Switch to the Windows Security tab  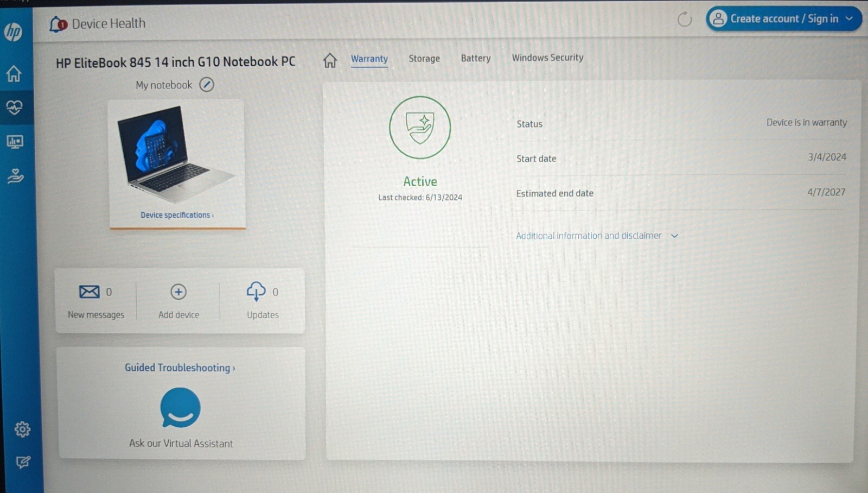(548, 58)
